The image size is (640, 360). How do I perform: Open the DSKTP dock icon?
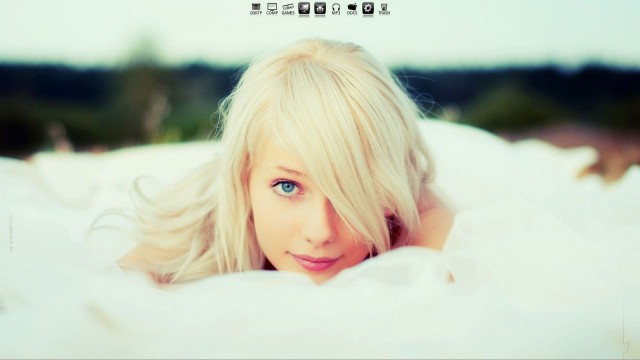(x=256, y=9)
